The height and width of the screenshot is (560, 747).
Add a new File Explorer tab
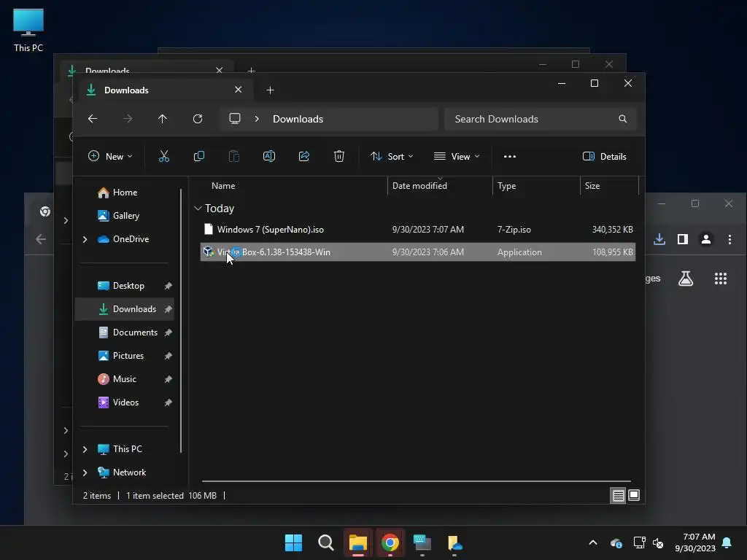pos(270,90)
